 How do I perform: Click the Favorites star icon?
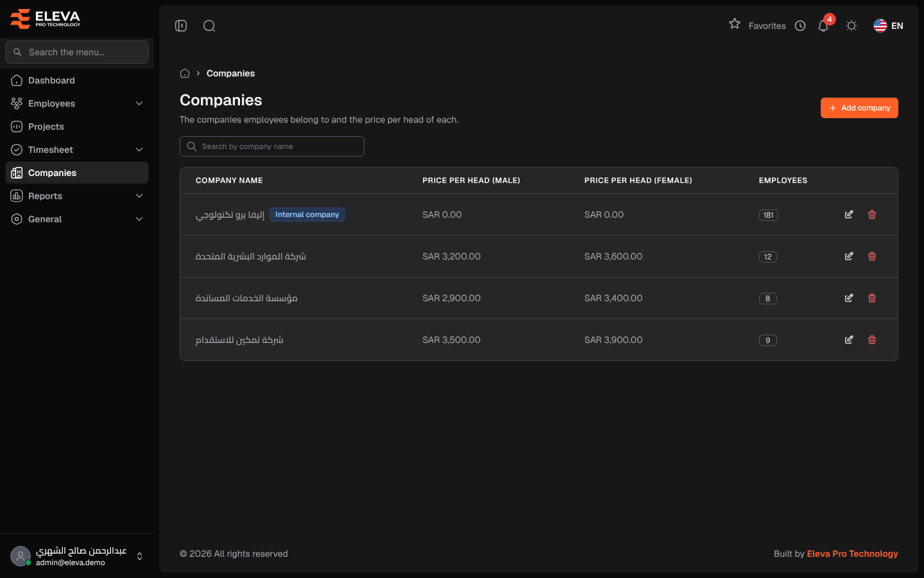click(x=735, y=24)
